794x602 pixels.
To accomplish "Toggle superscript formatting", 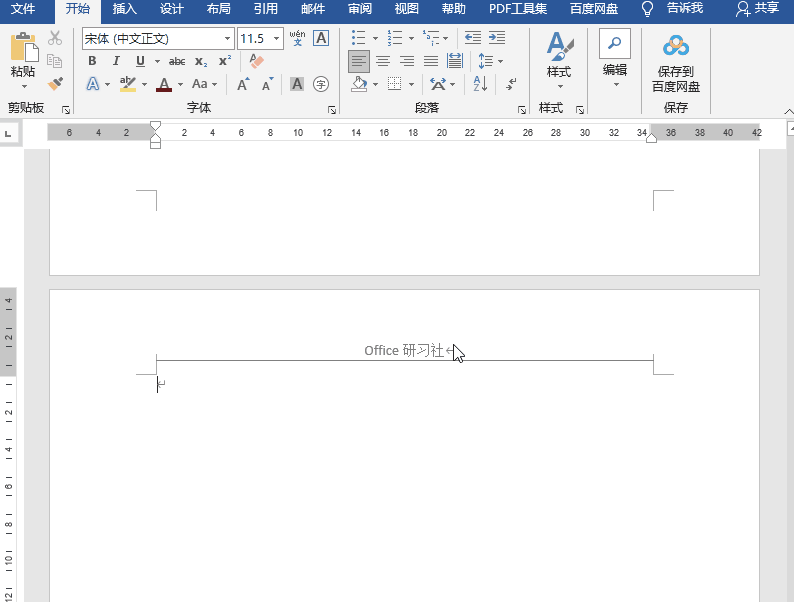I will pyautogui.click(x=225, y=61).
